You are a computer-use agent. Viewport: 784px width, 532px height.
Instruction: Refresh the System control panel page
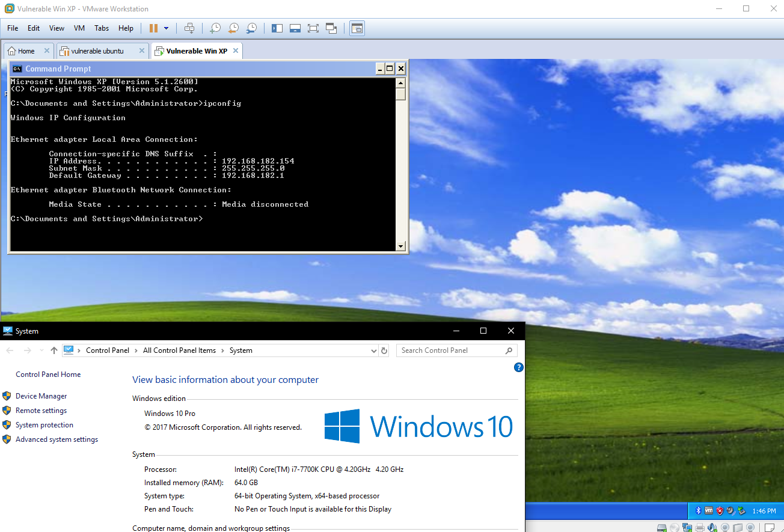385,350
